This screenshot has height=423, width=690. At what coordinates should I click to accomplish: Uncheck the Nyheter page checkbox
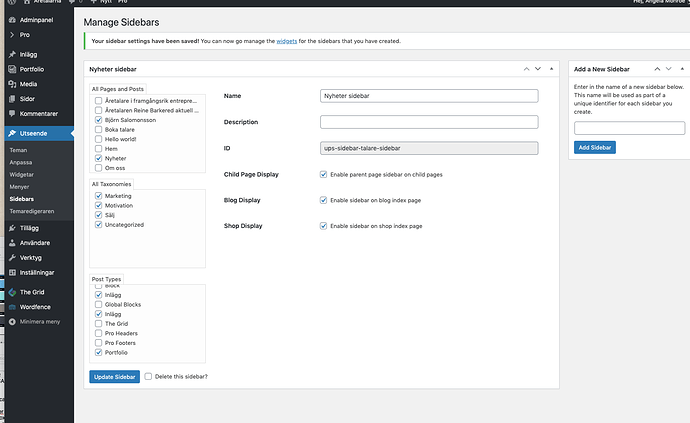[99, 158]
